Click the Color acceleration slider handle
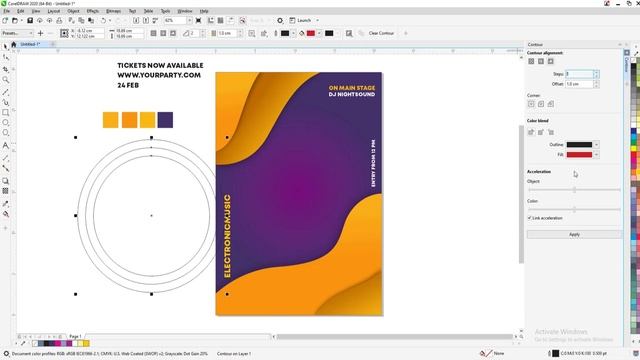 click(574, 210)
